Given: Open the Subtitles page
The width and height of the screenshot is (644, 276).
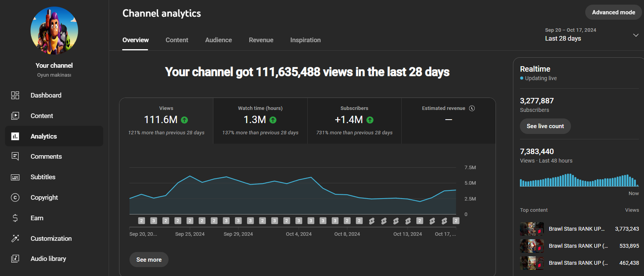Looking at the screenshot, I should 54,177.
